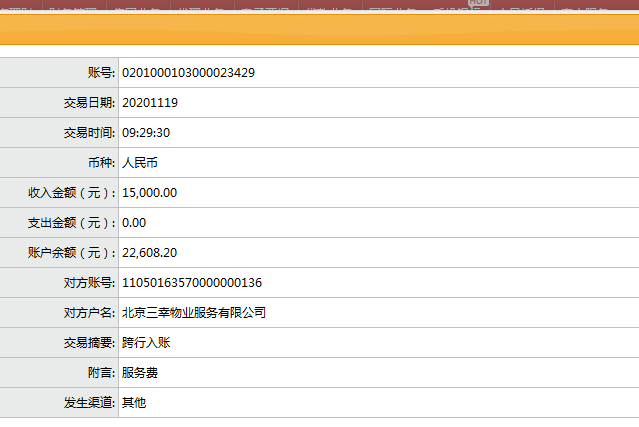Click the income amount 15,000.00
This screenshot has height=427, width=639.
150,193
